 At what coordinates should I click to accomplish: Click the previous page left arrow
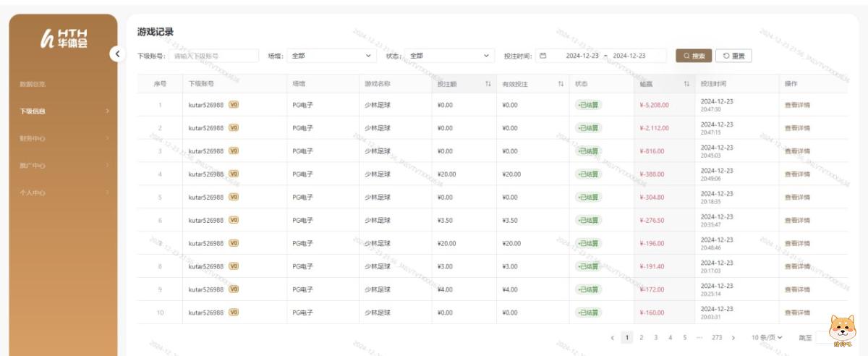pyautogui.click(x=613, y=337)
